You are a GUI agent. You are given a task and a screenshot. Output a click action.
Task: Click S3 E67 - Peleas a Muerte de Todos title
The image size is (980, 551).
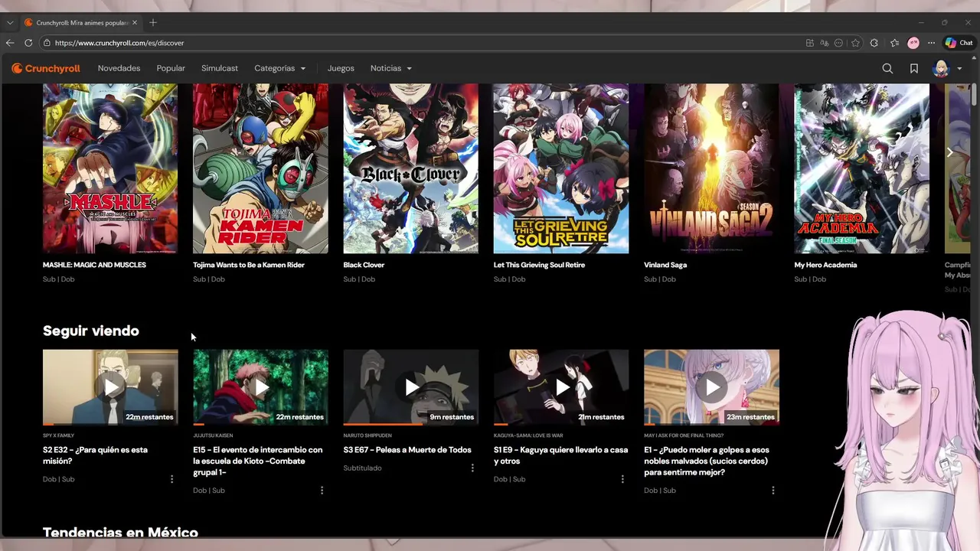[x=407, y=450]
